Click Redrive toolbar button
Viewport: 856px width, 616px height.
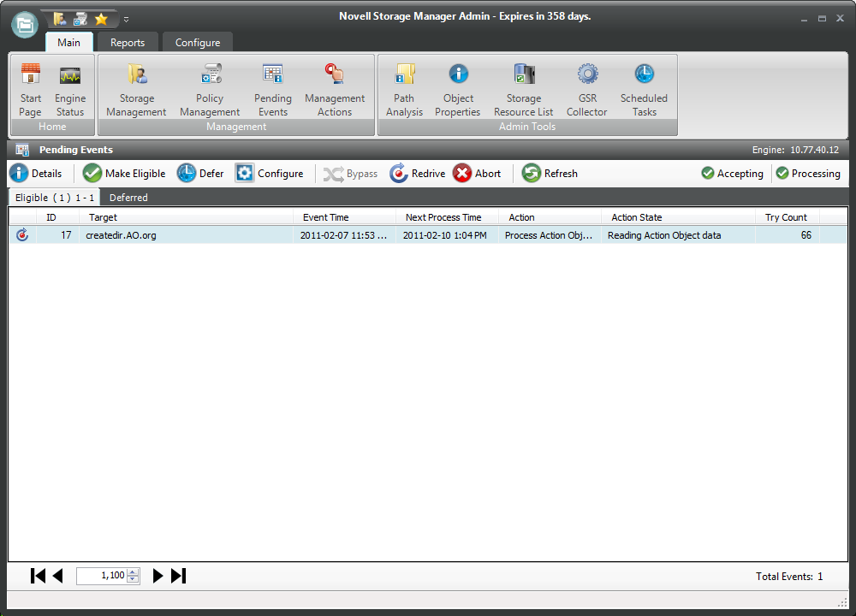[418, 174]
